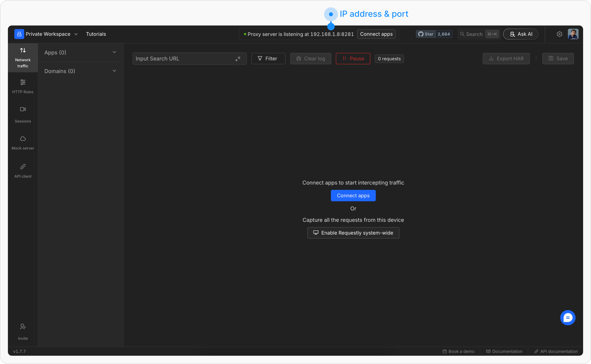This screenshot has width=591, height=364.
Task: Pause network traffic interception
Action: coord(353,59)
